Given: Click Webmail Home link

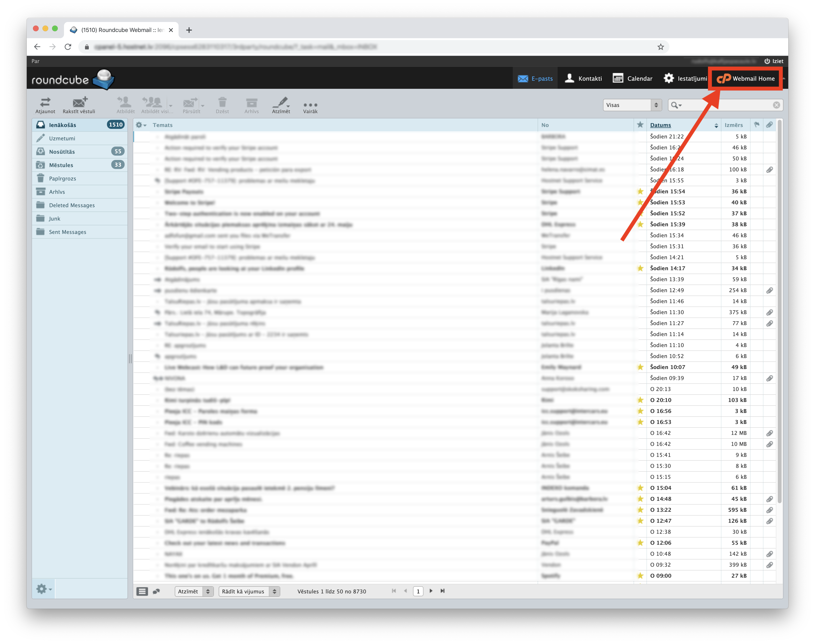Looking at the screenshot, I should click(x=745, y=79).
